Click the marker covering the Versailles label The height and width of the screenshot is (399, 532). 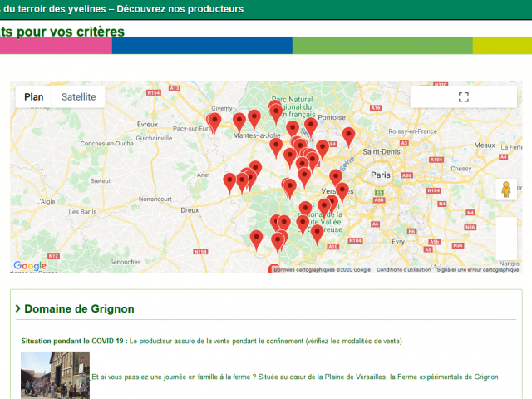(342, 192)
